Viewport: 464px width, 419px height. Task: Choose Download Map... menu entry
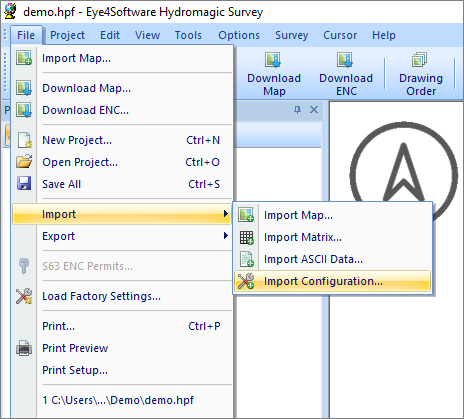pos(122,88)
